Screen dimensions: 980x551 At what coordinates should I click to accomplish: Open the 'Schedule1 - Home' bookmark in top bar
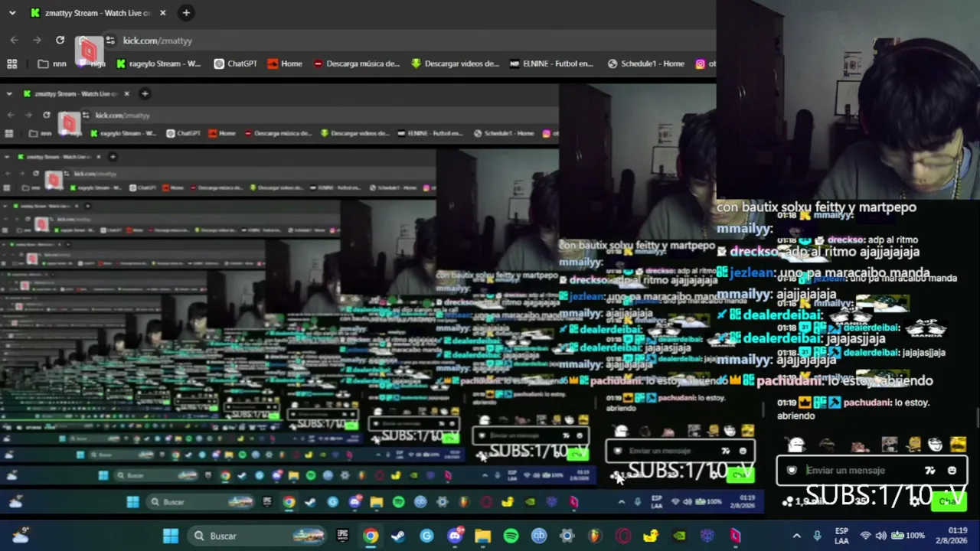[646, 64]
